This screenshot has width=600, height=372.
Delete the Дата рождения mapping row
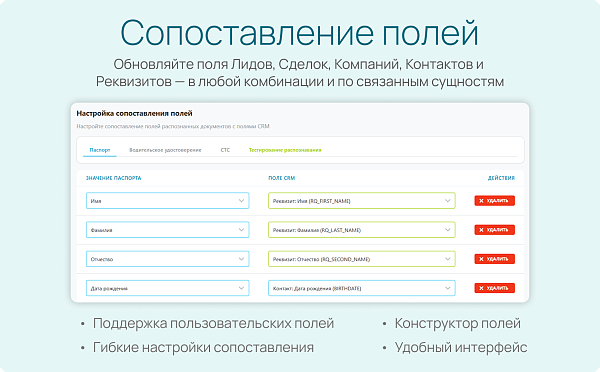494,288
